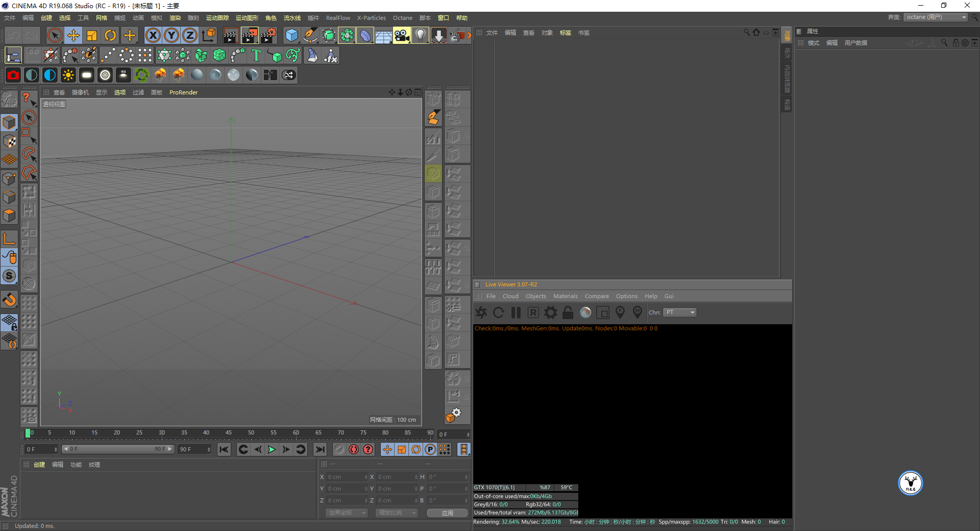Select the Live Selection arrow tool
Image resolution: width=980 pixels, height=531 pixels.
tap(55, 35)
